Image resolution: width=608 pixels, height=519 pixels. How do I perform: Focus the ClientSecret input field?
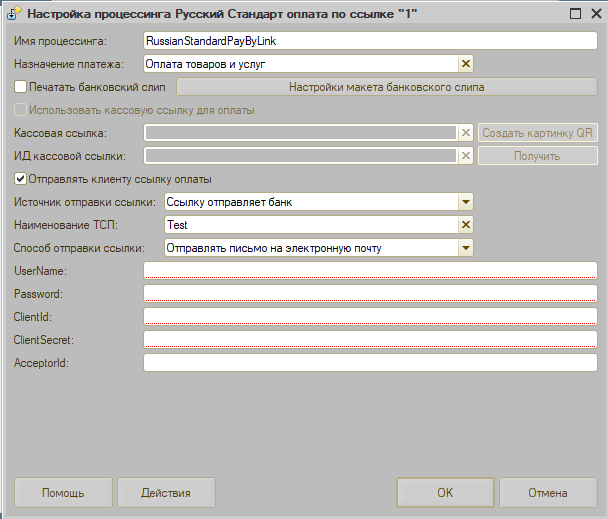(x=370, y=339)
